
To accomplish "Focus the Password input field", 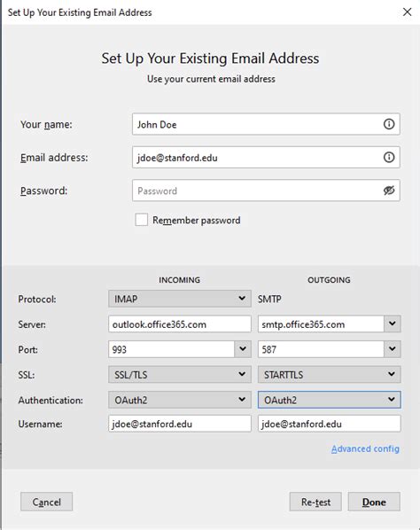I will [257, 191].
